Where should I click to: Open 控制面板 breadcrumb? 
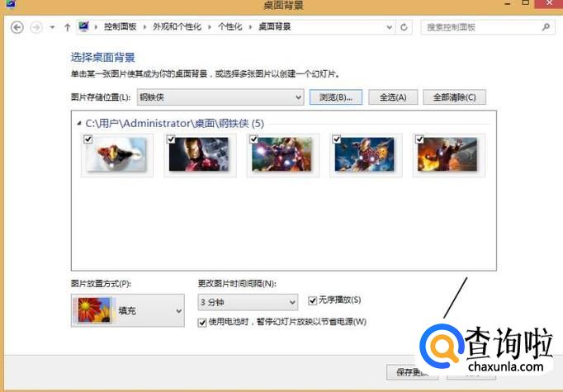pyautogui.click(x=121, y=26)
